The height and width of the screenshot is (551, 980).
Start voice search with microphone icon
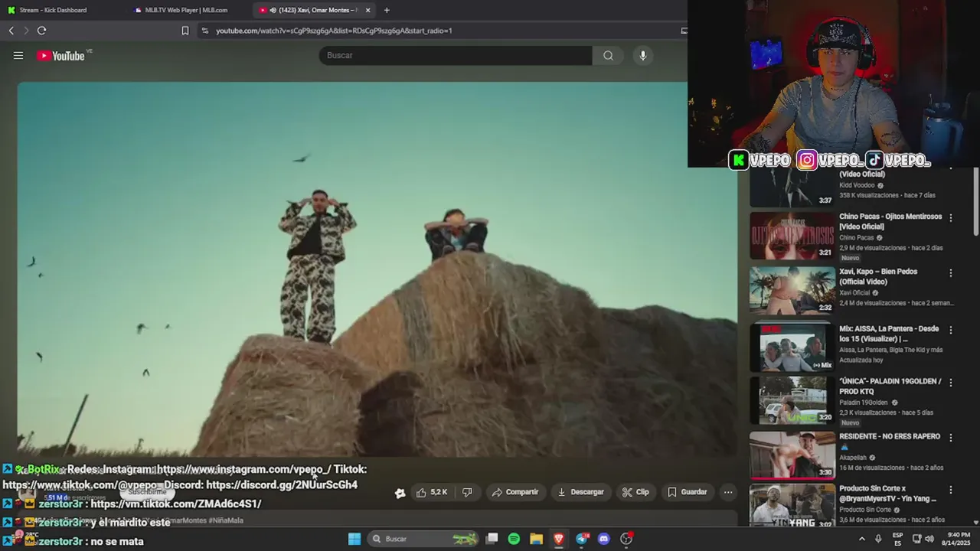point(643,55)
